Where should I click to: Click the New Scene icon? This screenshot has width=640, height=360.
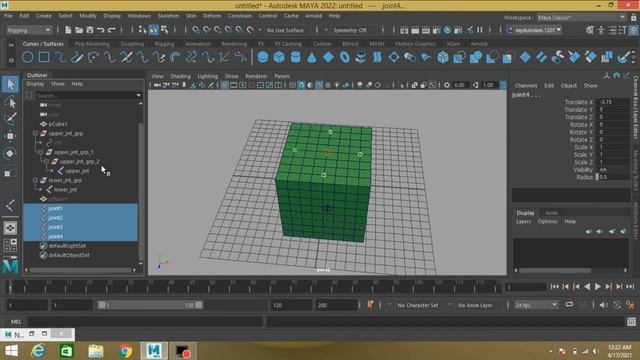click(68, 30)
